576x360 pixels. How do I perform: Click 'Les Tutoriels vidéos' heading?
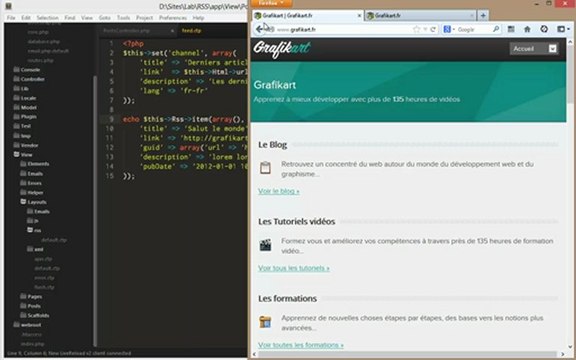tap(296, 222)
